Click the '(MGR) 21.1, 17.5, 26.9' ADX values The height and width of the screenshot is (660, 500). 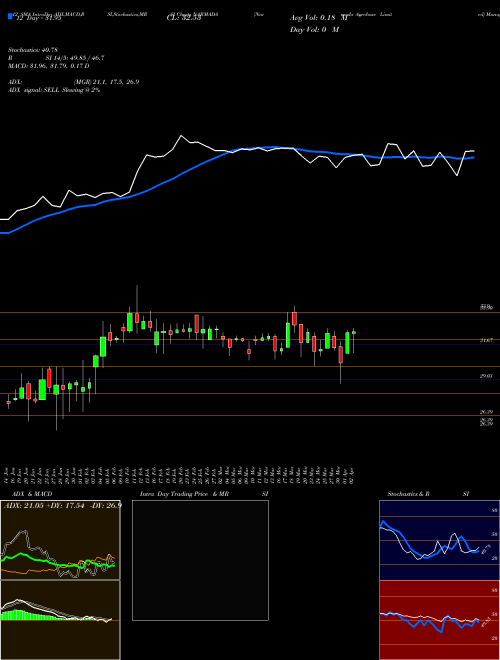(106, 82)
